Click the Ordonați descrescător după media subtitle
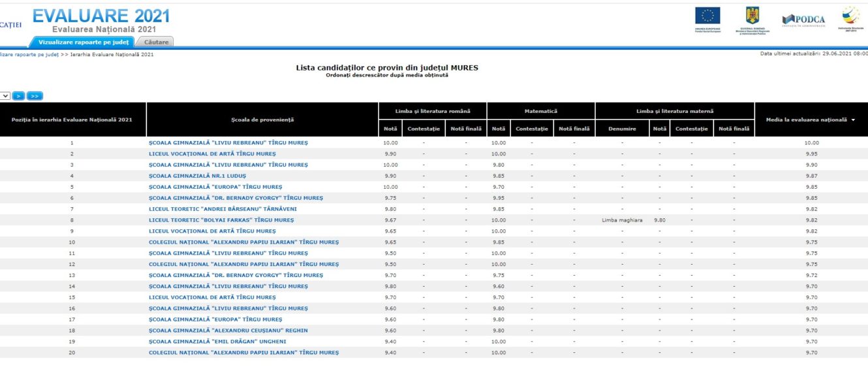The image size is (868, 392). 387,75
